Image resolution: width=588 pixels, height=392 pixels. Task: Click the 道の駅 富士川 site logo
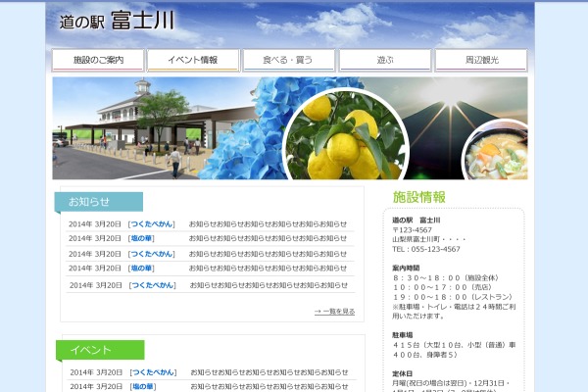117,21
